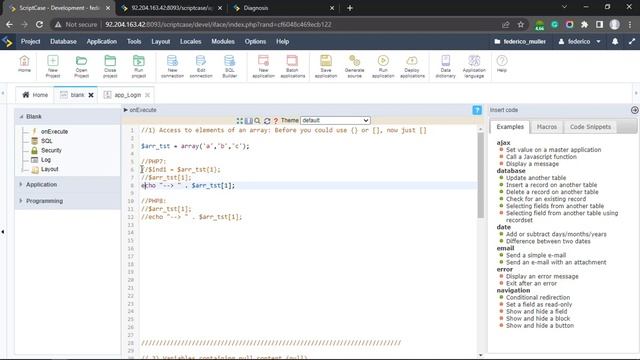Select onExecute in the tree
The height and width of the screenshot is (360, 640).
[x=54, y=131]
